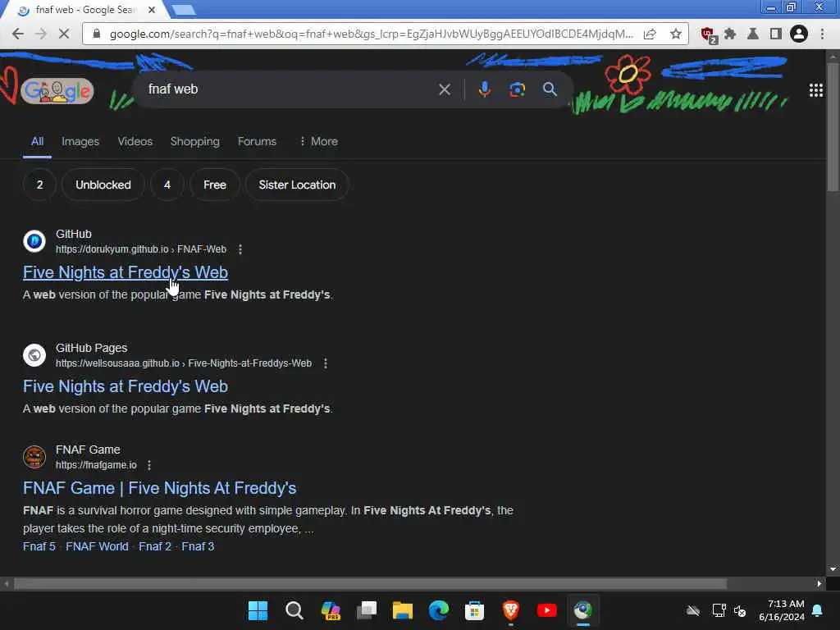Click the address bar URL

click(371, 34)
